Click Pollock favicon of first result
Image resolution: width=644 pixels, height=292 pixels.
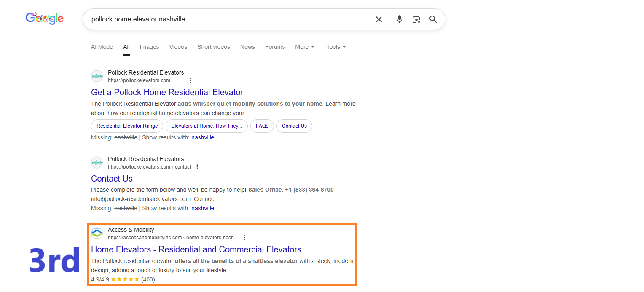[97, 76]
